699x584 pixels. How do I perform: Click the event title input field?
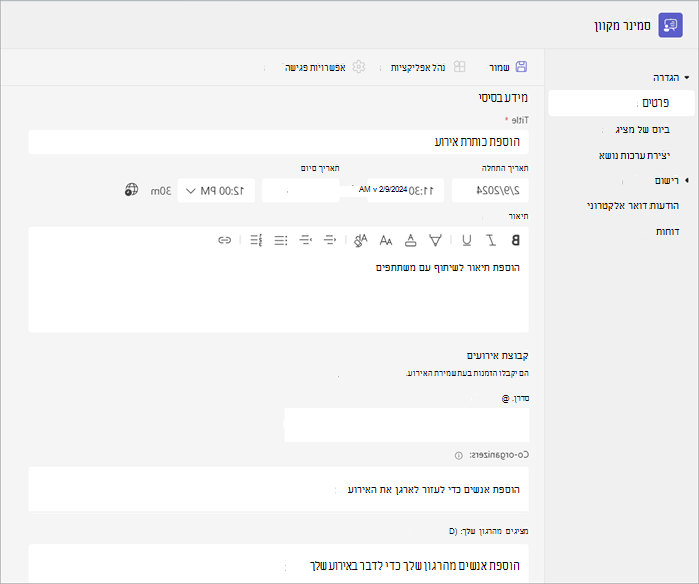278,142
